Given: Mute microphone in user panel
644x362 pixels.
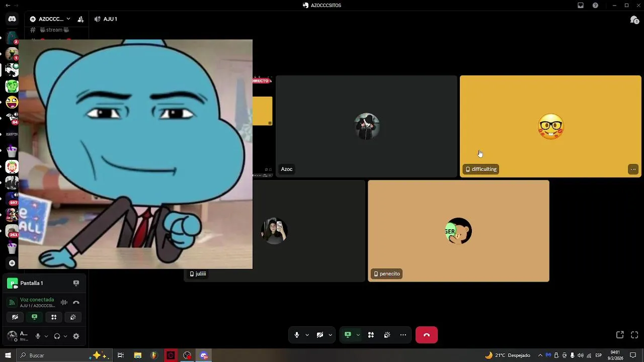Looking at the screenshot, I should tap(38, 336).
